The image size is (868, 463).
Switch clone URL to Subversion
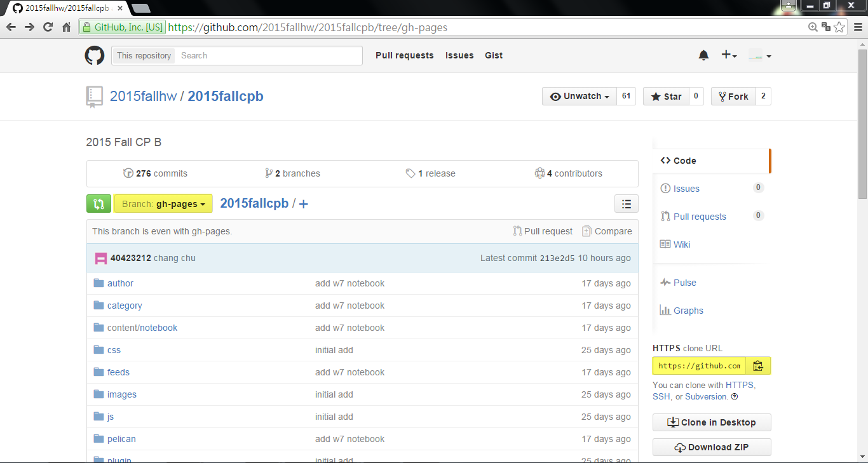(706, 396)
